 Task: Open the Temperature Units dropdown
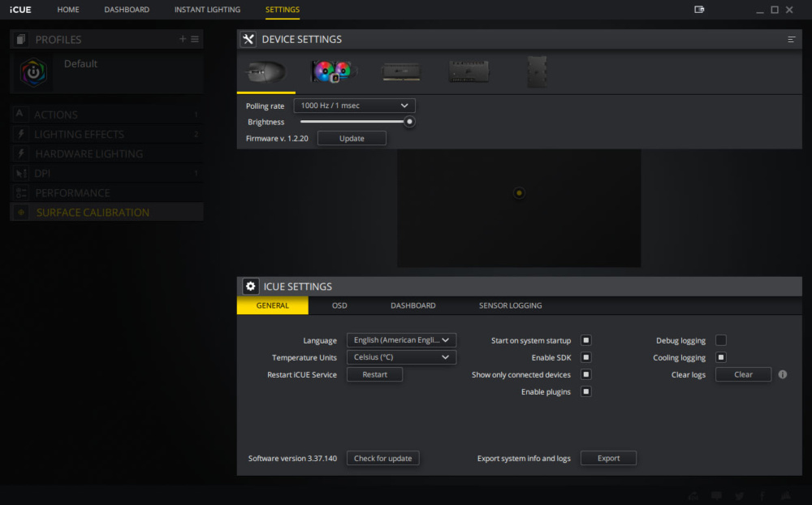point(401,357)
